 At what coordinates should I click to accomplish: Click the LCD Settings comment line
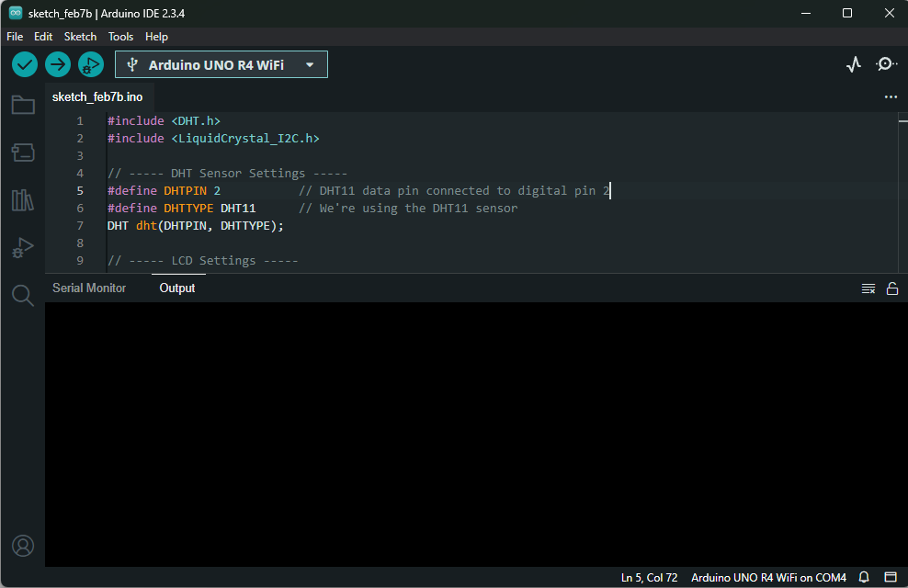(203, 260)
